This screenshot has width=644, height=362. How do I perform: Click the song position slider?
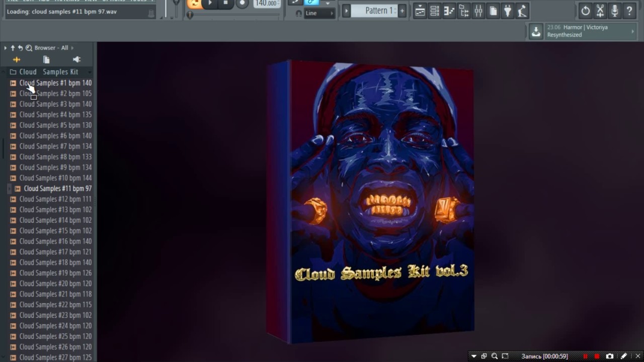click(234, 15)
